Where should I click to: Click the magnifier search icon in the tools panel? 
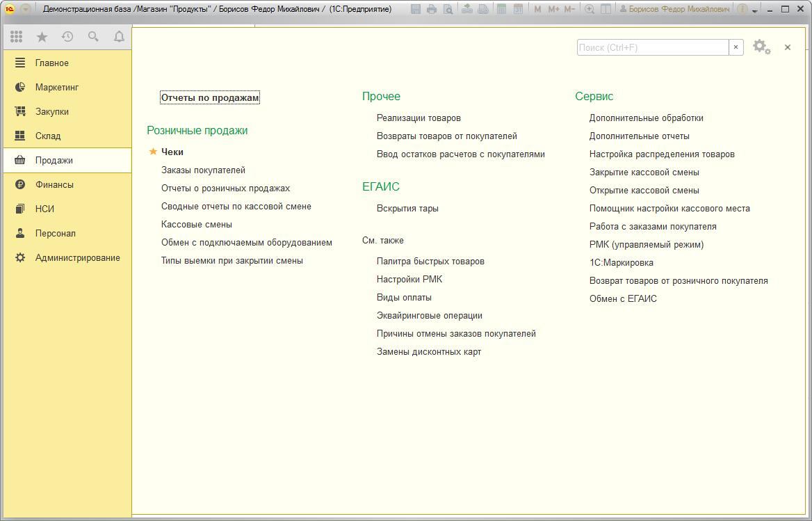tap(93, 36)
